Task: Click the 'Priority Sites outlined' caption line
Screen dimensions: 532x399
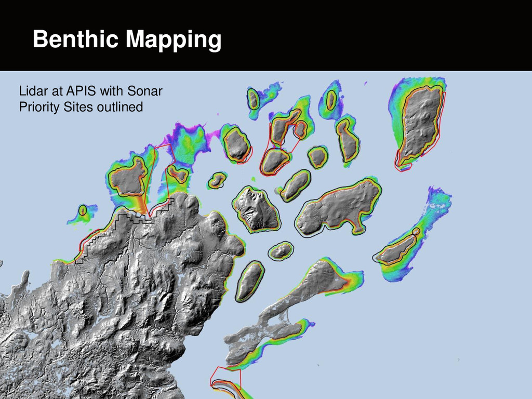Action: [81, 107]
